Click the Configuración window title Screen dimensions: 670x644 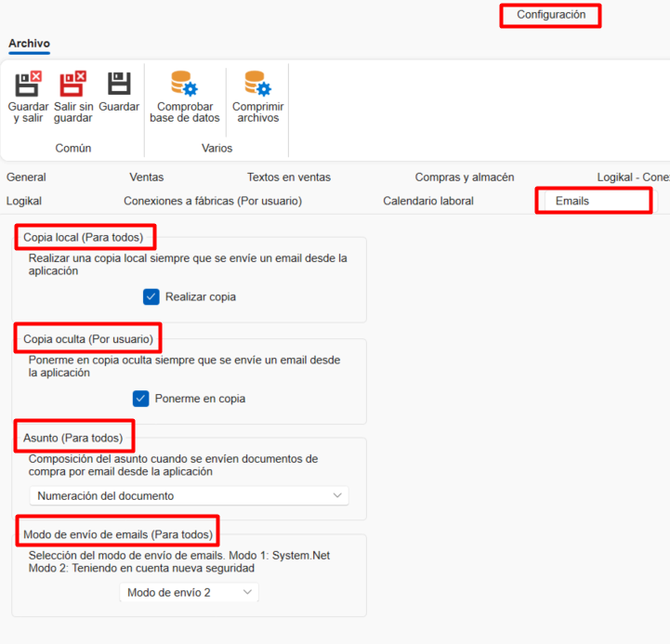(551, 15)
